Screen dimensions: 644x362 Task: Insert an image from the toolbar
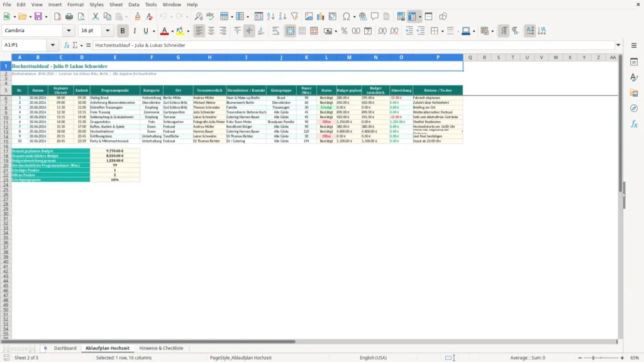pyautogui.click(x=309, y=16)
